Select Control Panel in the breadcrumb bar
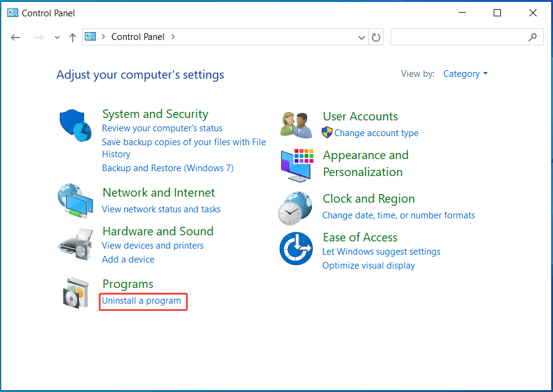553x392 pixels. tap(138, 37)
